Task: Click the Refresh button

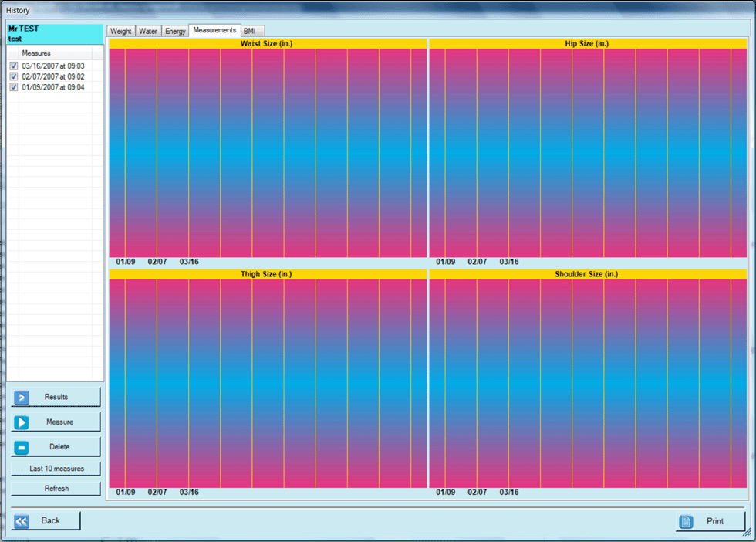Action: pyautogui.click(x=56, y=489)
